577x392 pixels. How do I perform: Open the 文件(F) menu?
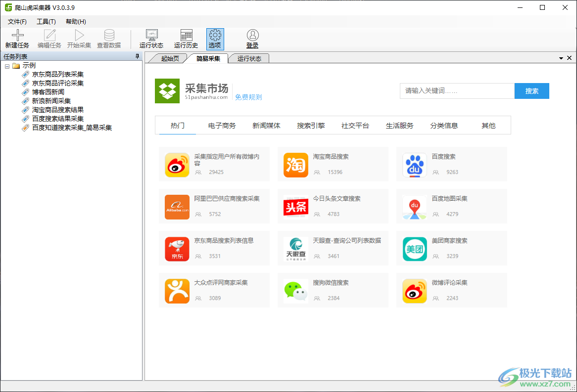pos(17,21)
